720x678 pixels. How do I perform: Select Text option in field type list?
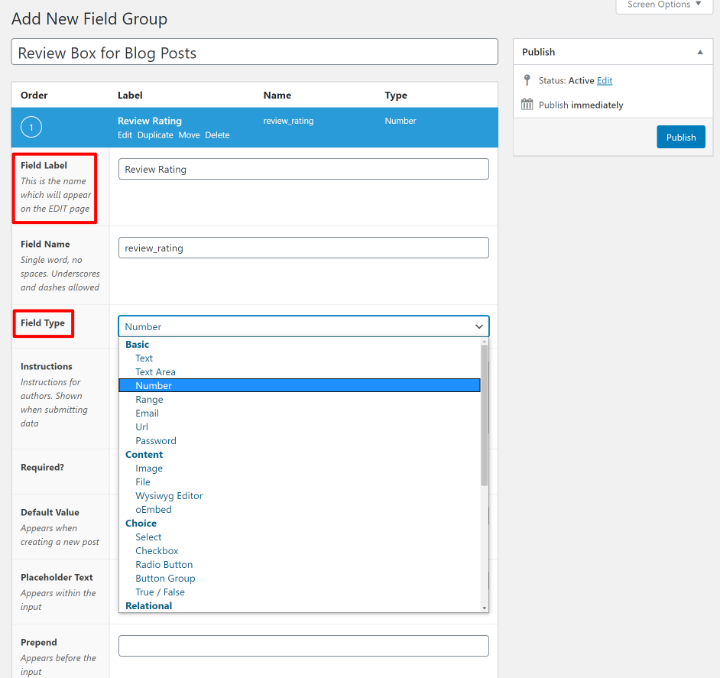(300, 358)
